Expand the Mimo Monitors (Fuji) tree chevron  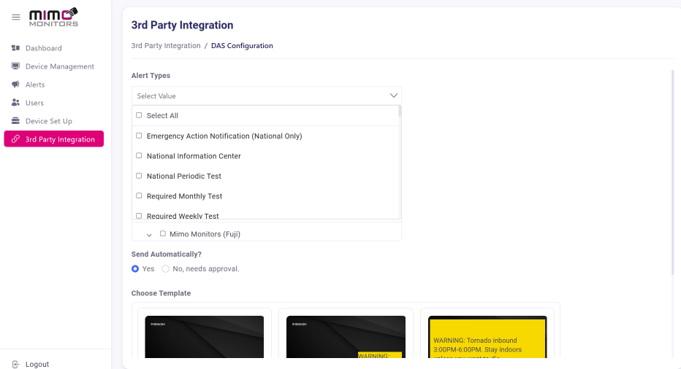coord(149,235)
